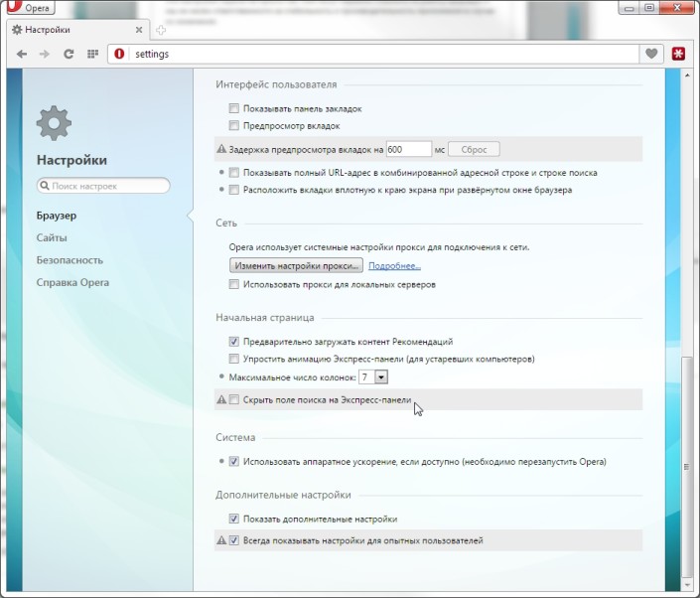
Task: Click text about Opera system proxy settings
Action: [x=379, y=247]
